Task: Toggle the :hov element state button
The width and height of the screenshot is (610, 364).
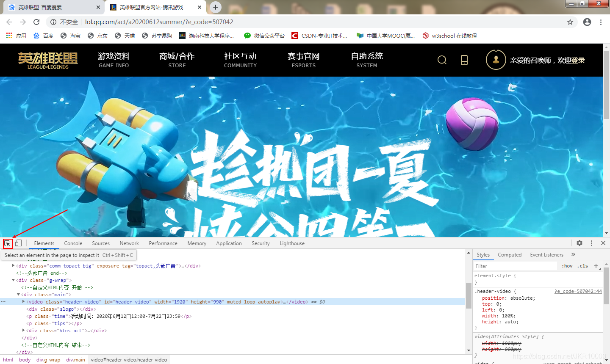Action: (x=567, y=266)
